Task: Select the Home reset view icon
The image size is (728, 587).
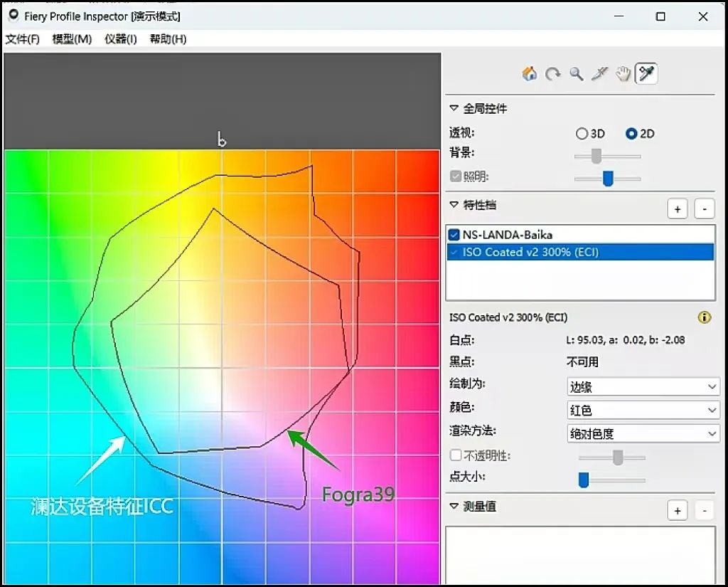Action: 529,73
